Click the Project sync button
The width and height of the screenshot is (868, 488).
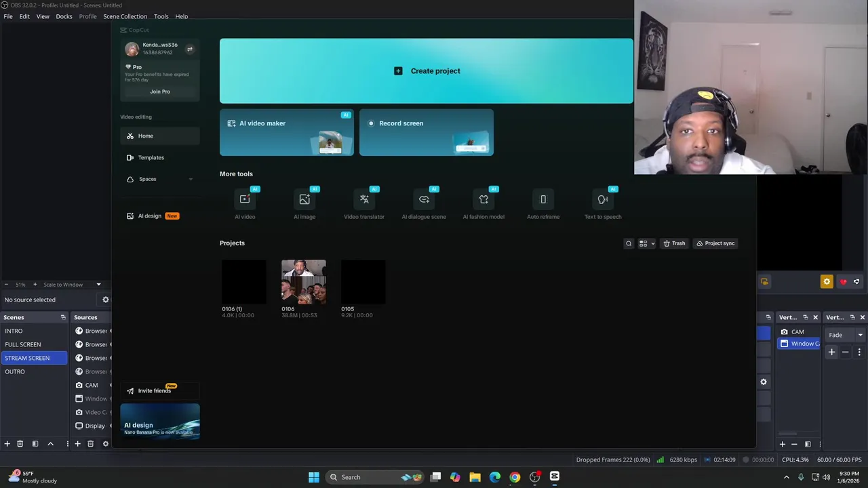click(x=715, y=243)
